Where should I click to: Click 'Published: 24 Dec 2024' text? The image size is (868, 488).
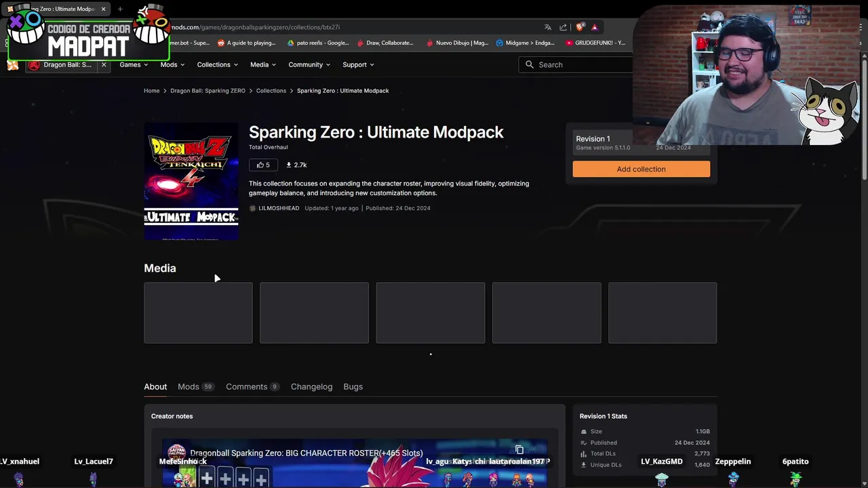tap(398, 208)
